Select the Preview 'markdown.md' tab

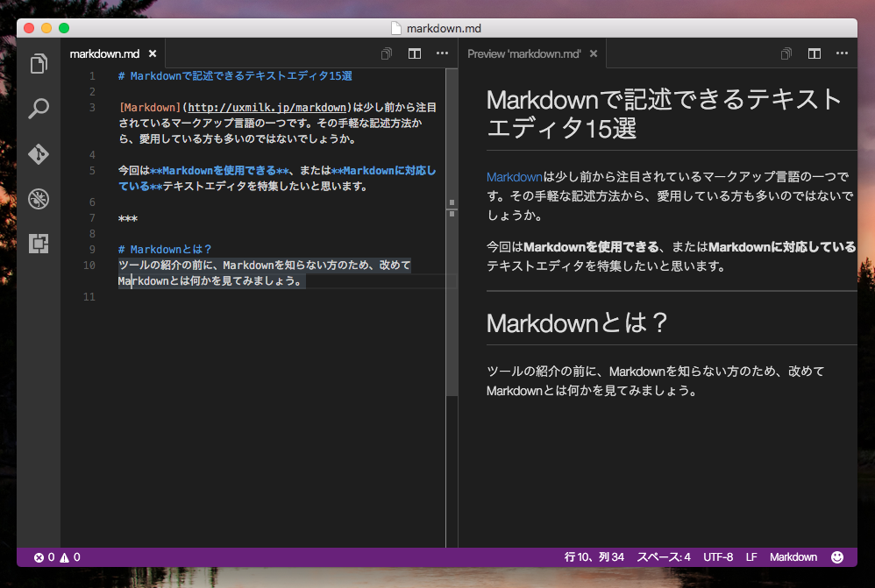[x=523, y=53]
